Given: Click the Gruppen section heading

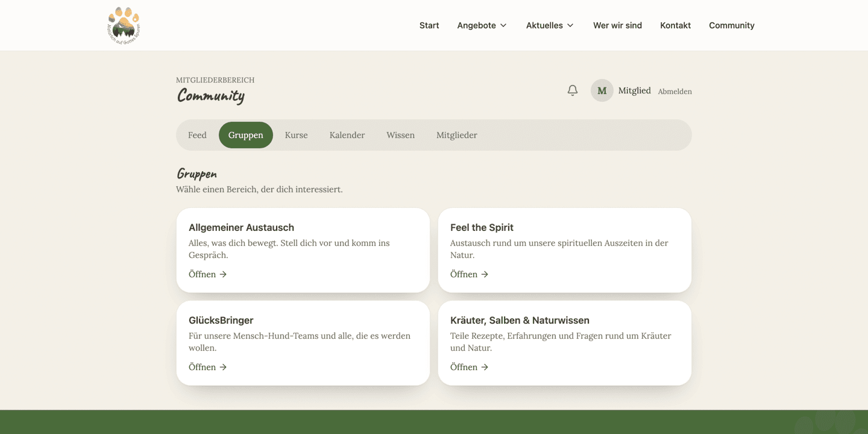Looking at the screenshot, I should coord(197,174).
